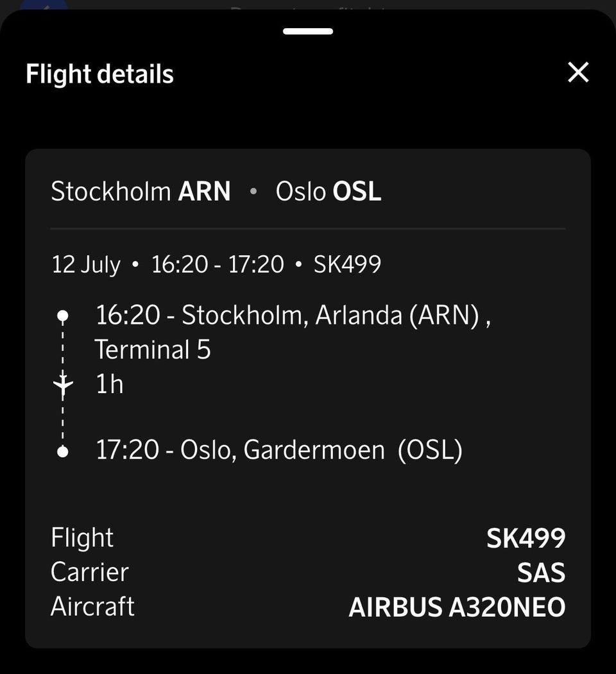Screen dimensions: 616x674
Task: Tap Stockholm ARN origin label
Action: pyautogui.click(x=141, y=191)
